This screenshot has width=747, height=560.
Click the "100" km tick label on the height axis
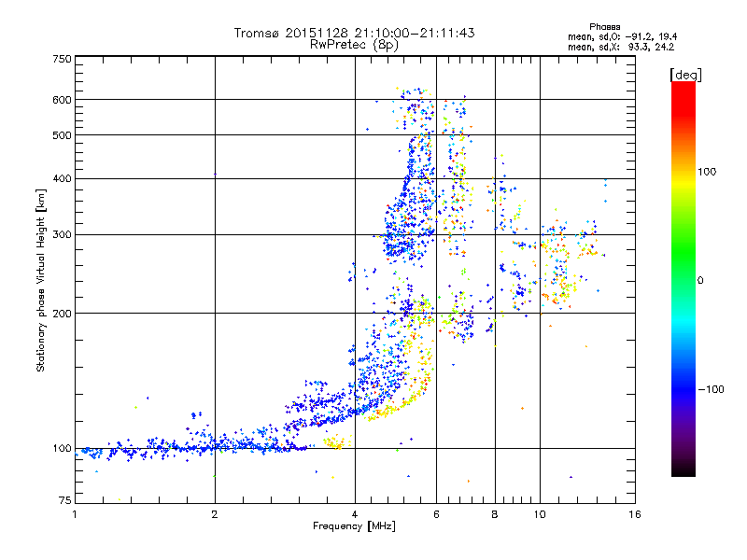62,449
